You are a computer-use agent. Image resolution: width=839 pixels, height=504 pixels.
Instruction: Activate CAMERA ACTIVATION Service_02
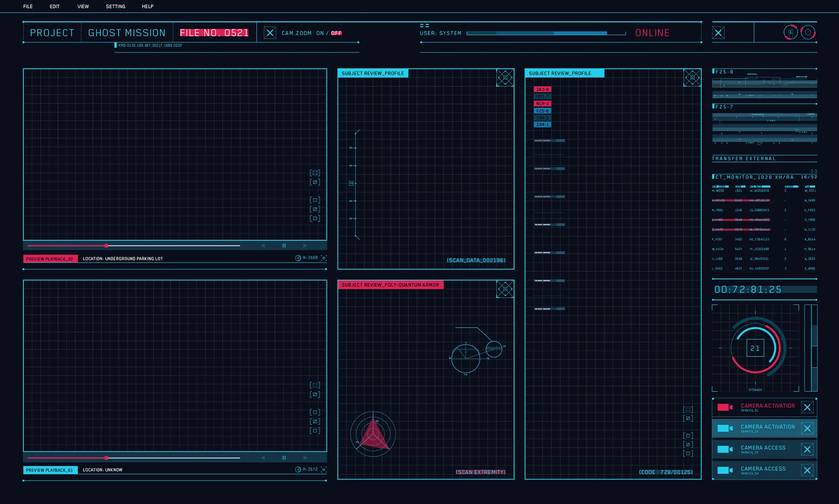[x=767, y=428]
